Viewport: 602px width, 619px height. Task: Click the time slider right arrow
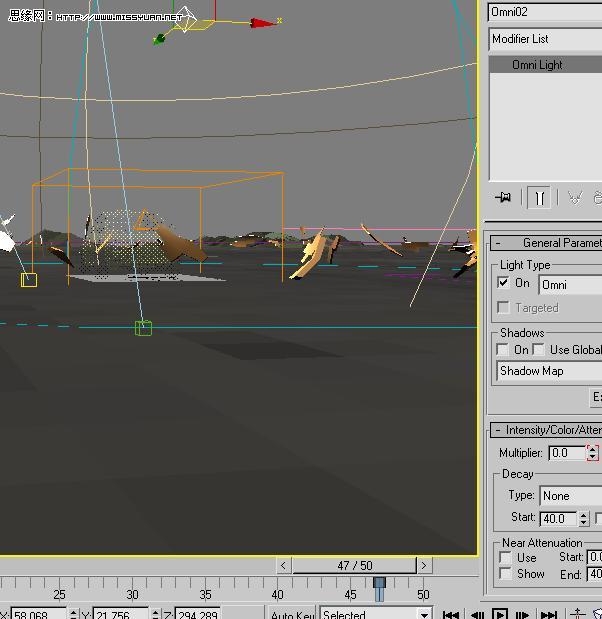[x=424, y=566]
